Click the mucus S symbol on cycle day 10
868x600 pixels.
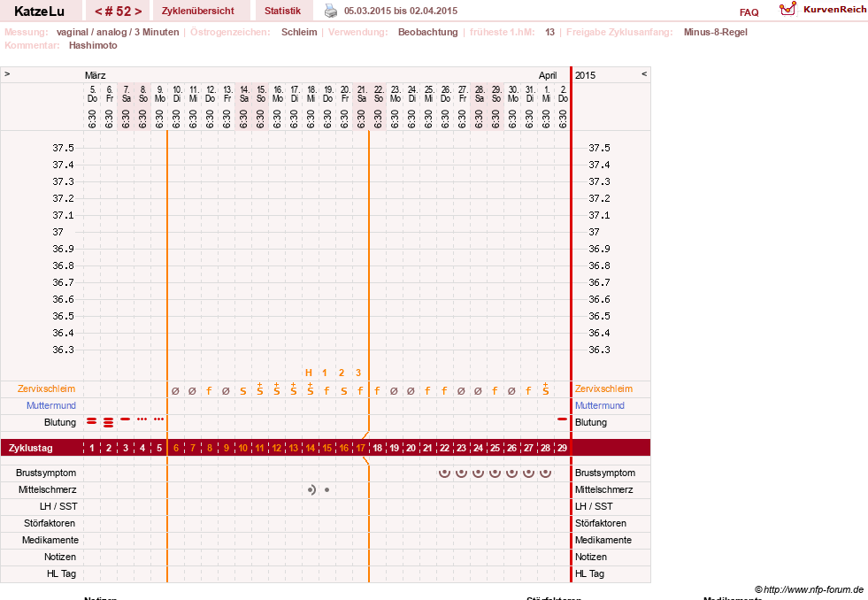(x=243, y=391)
